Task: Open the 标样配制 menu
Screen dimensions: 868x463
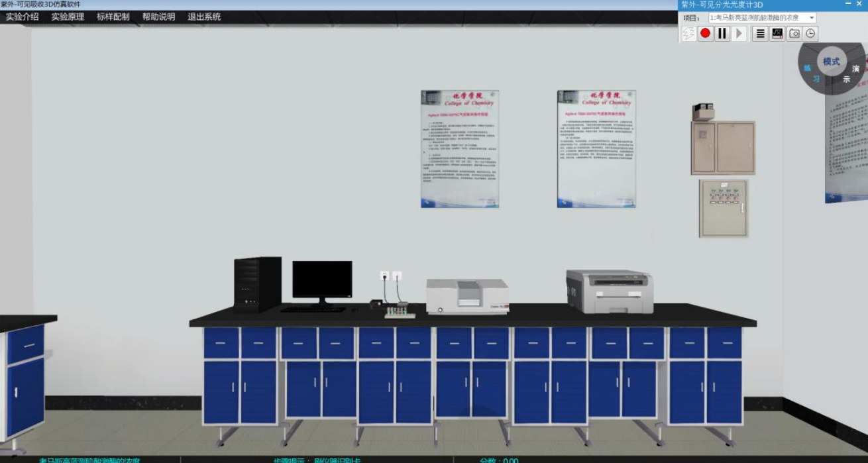Action: click(113, 17)
